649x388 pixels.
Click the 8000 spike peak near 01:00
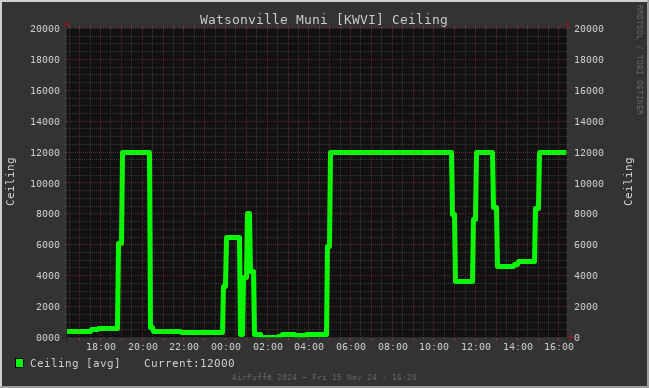[x=248, y=214]
